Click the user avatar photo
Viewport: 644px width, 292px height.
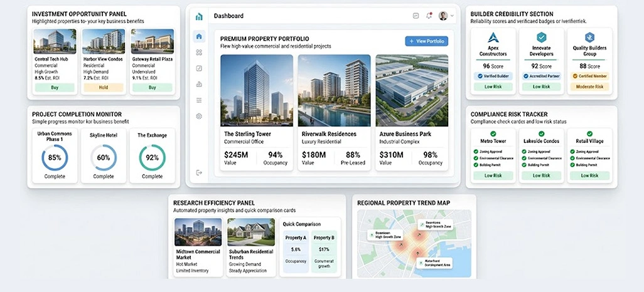tap(443, 16)
